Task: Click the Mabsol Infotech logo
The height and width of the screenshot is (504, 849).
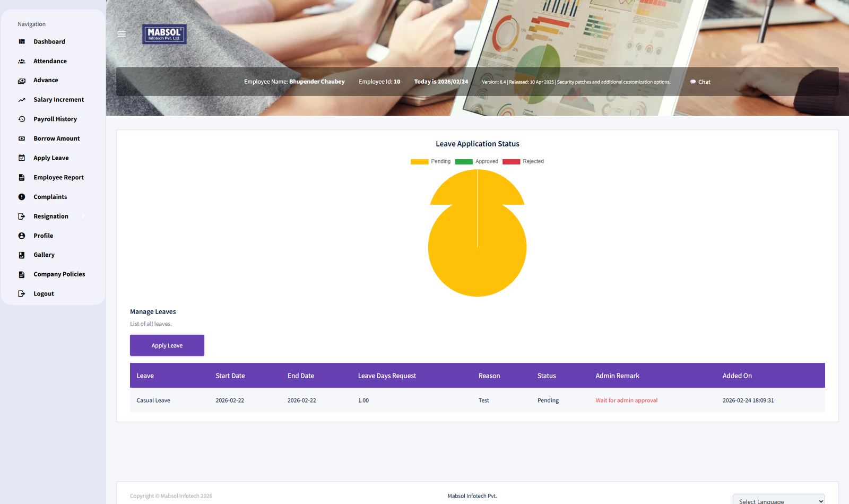Action: (164, 34)
